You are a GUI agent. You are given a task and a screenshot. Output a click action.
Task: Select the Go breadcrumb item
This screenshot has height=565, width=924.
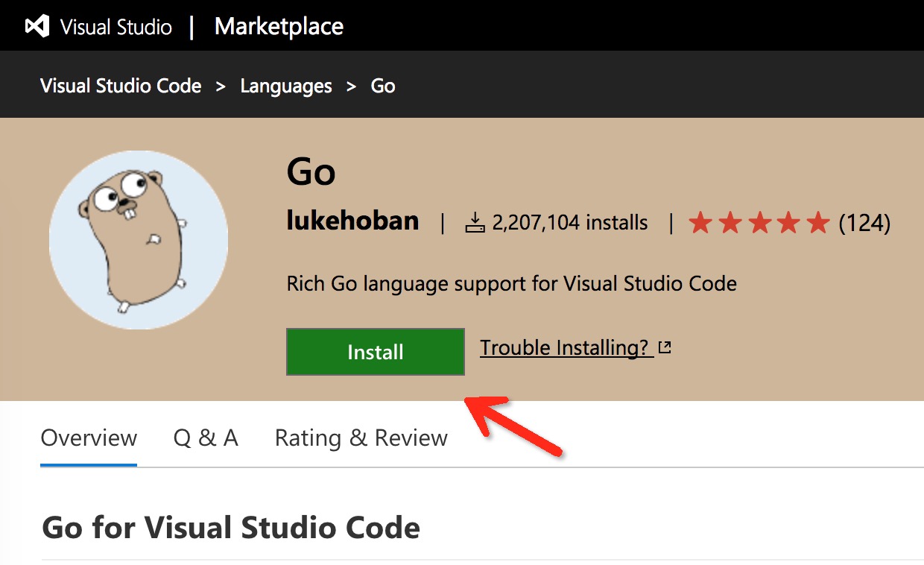tap(383, 86)
